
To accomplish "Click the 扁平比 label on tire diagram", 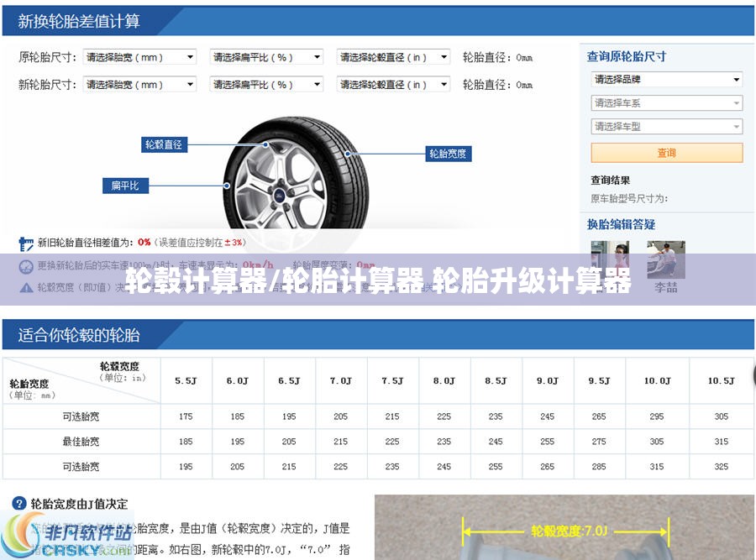I will [125, 186].
